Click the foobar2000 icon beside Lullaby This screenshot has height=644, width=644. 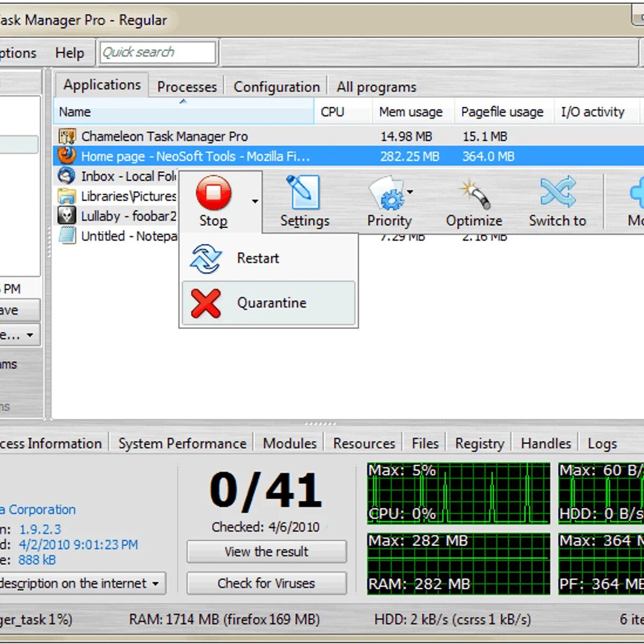point(67,216)
